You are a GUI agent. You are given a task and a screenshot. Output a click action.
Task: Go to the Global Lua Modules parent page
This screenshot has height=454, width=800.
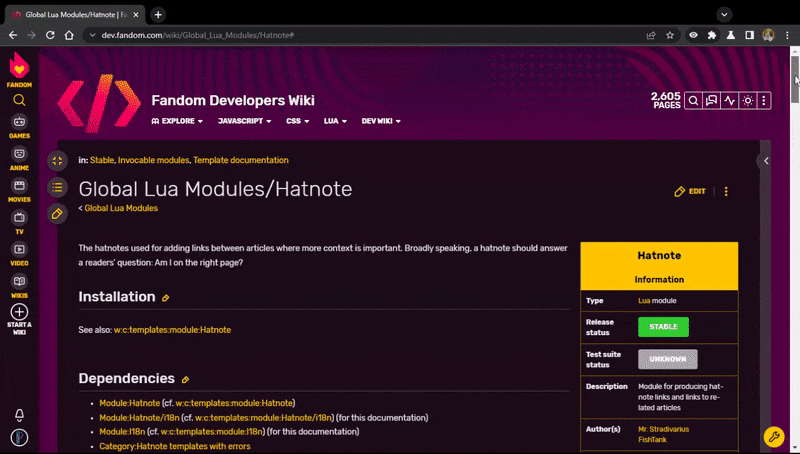[121, 208]
